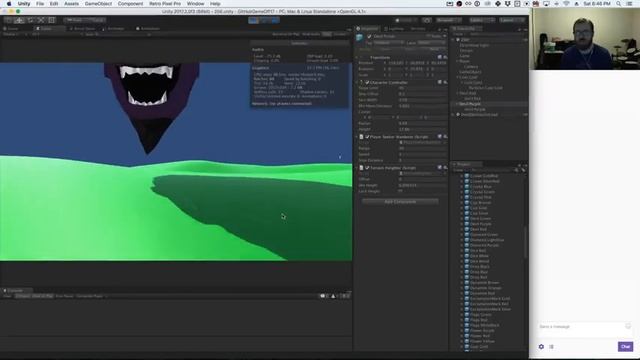
Task: Open the chat viewer list icon
Action: pyautogui.click(x=551, y=347)
